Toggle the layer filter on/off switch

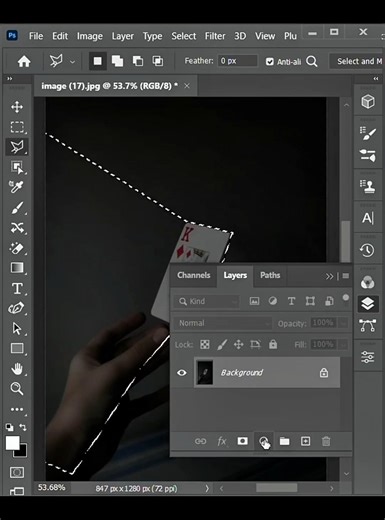[x=346, y=298]
